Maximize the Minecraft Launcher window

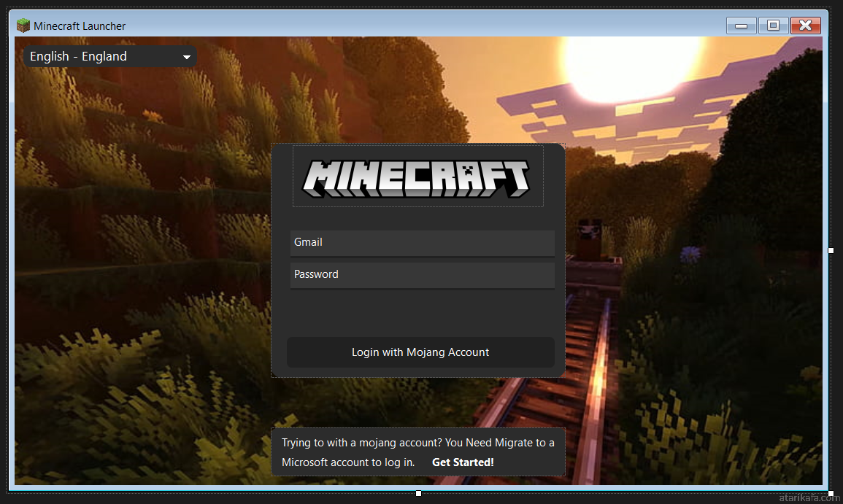[x=773, y=26]
